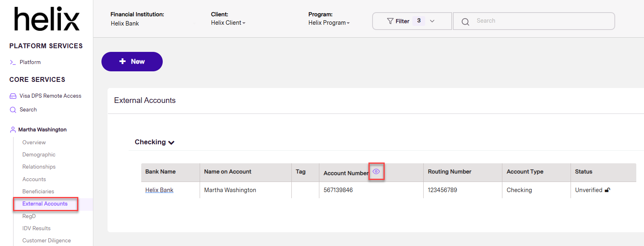Open the Program dropdown
644x246 pixels.
(329, 23)
